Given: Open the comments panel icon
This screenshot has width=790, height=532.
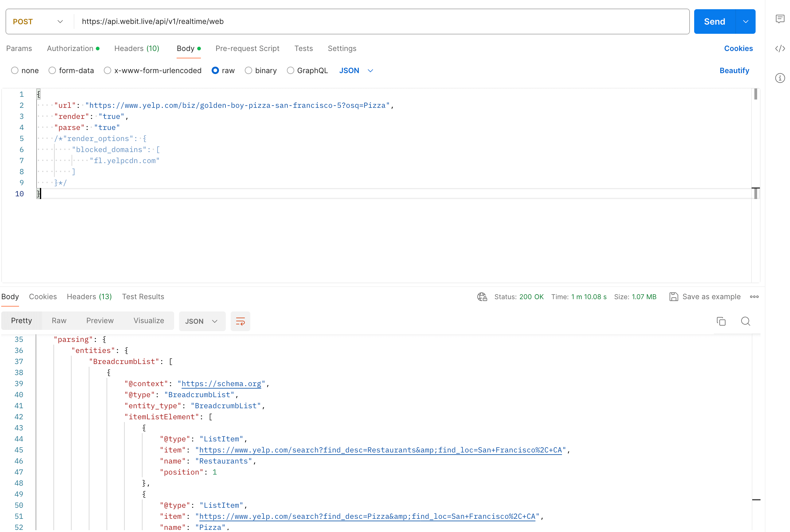Looking at the screenshot, I should tap(780, 19).
